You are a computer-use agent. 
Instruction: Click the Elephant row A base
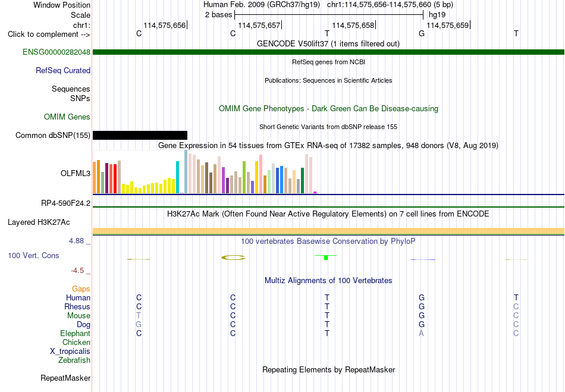click(421, 333)
